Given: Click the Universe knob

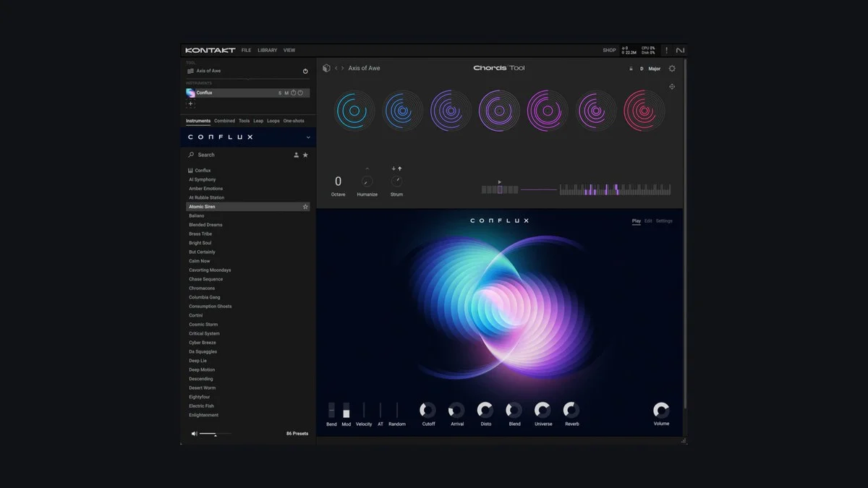Looking at the screenshot, I should pyautogui.click(x=543, y=410).
